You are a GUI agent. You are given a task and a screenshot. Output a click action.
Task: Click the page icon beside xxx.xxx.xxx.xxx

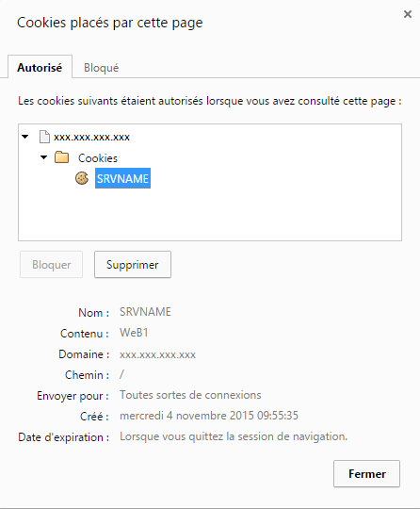[x=44, y=137]
